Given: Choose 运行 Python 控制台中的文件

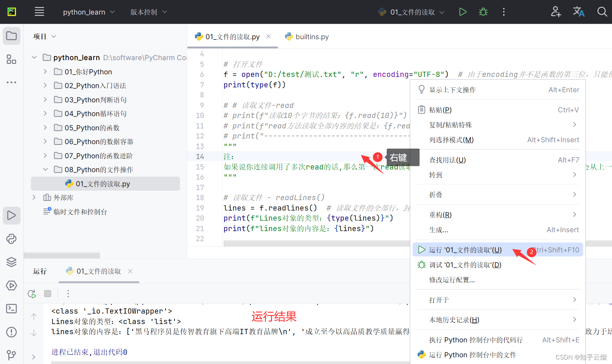Looking at the screenshot, I should pos(498,355).
